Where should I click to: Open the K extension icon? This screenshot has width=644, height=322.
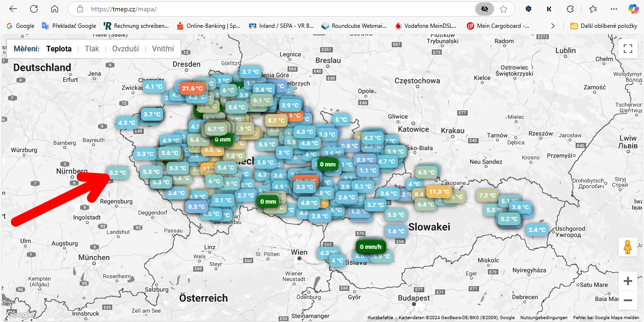(549, 9)
